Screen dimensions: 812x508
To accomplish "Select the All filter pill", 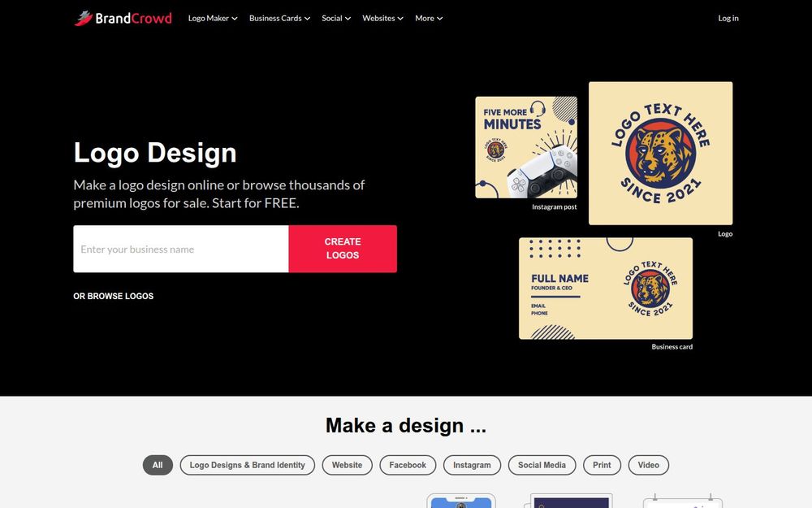I will point(158,465).
